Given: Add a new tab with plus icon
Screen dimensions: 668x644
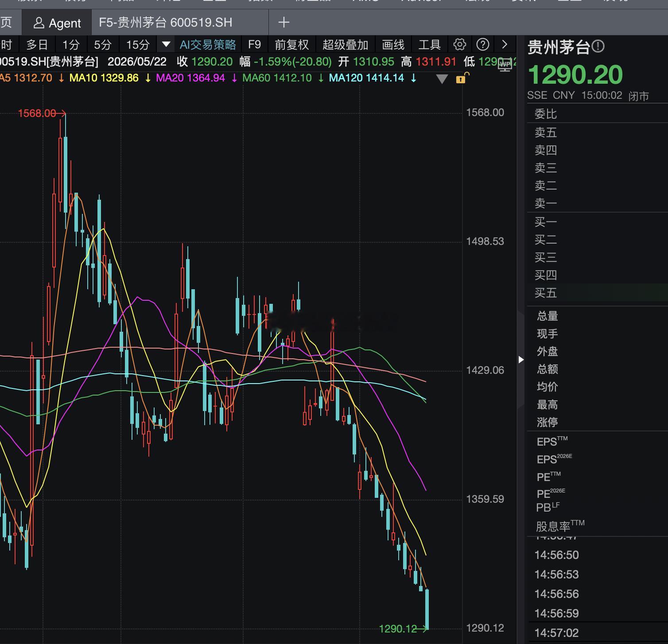Looking at the screenshot, I should (284, 22).
